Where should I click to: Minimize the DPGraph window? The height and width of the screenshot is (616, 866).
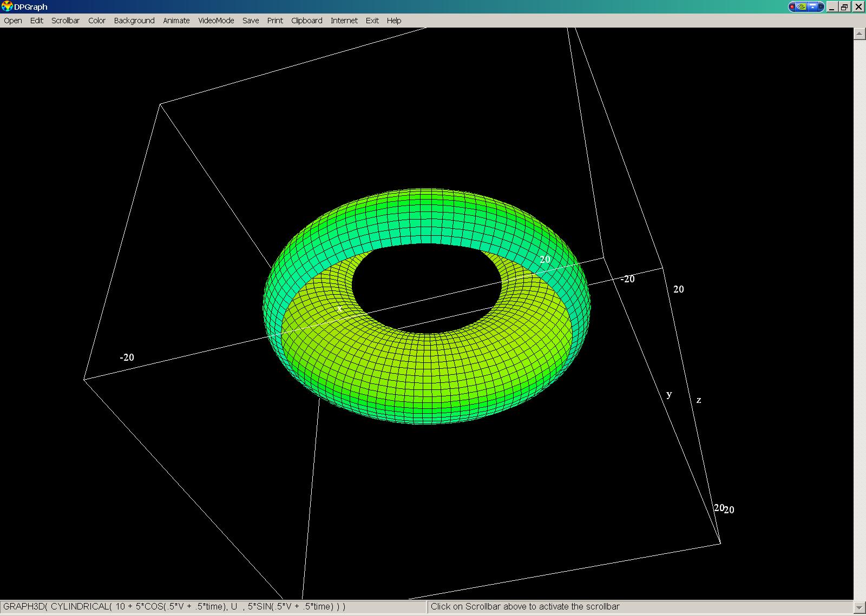pos(832,7)
